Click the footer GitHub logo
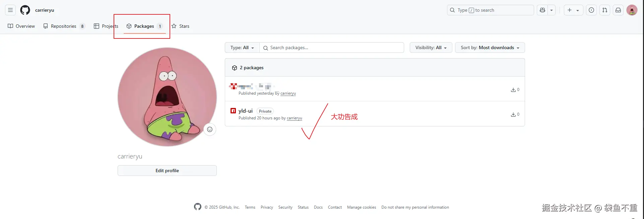 [198, 207]
